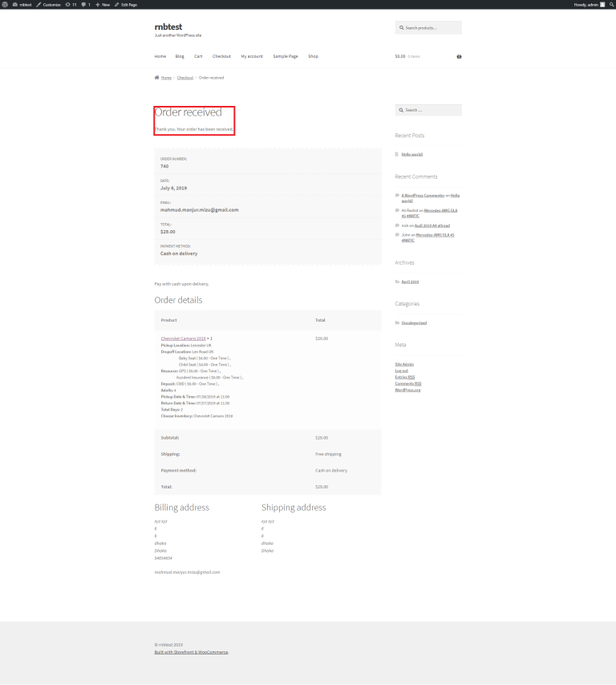Open the Sample Page menu item
The image size is (616, 685).
[286, 56]
